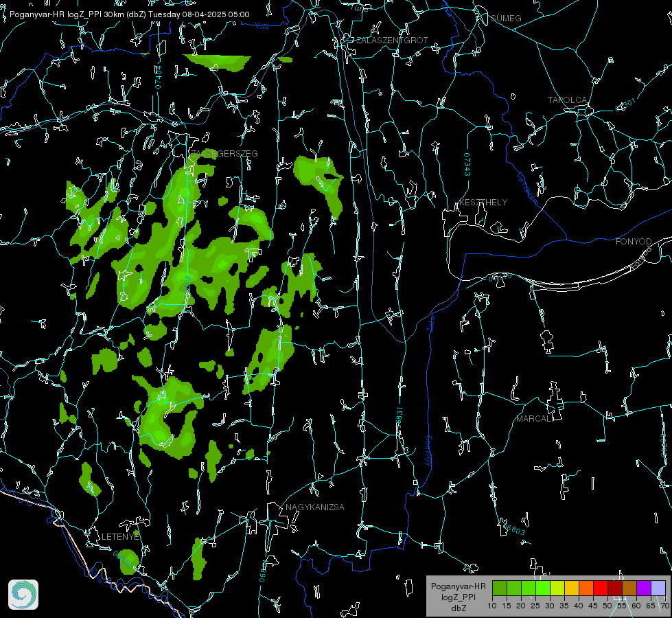Select the yellow-green 30-35 dBZ legend swatch
The image size is (672, 618).
[x=557, y=588]
